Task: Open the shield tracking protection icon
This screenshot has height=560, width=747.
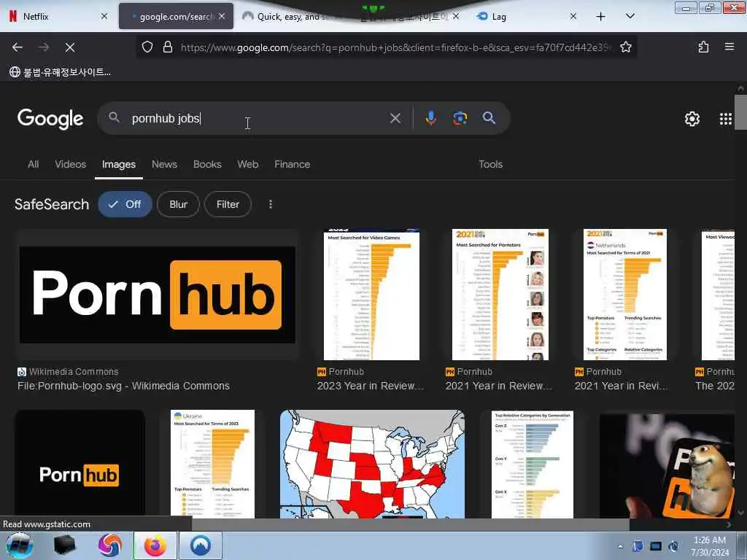Action: [147, 47]
